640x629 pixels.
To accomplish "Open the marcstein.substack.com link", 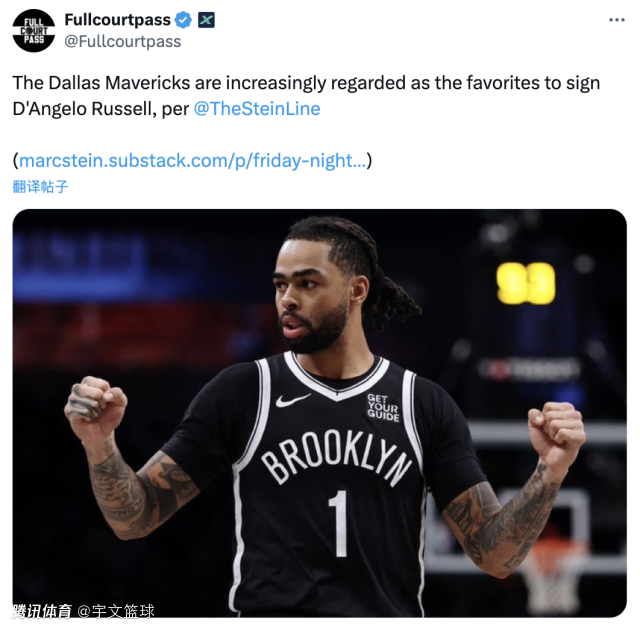I will click(x=193, y=160).
